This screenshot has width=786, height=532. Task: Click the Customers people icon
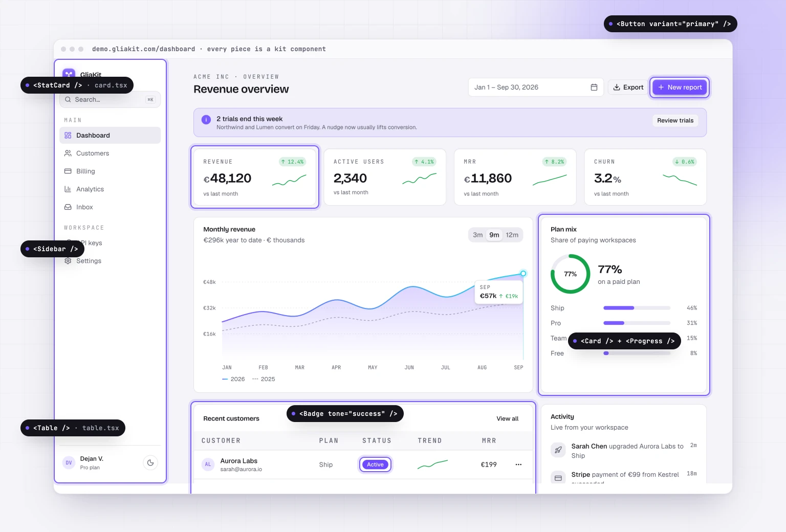(x=68, y=153)
